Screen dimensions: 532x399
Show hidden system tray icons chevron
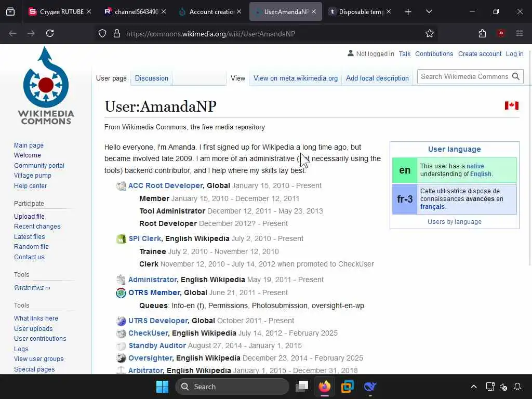pos(474,387)
